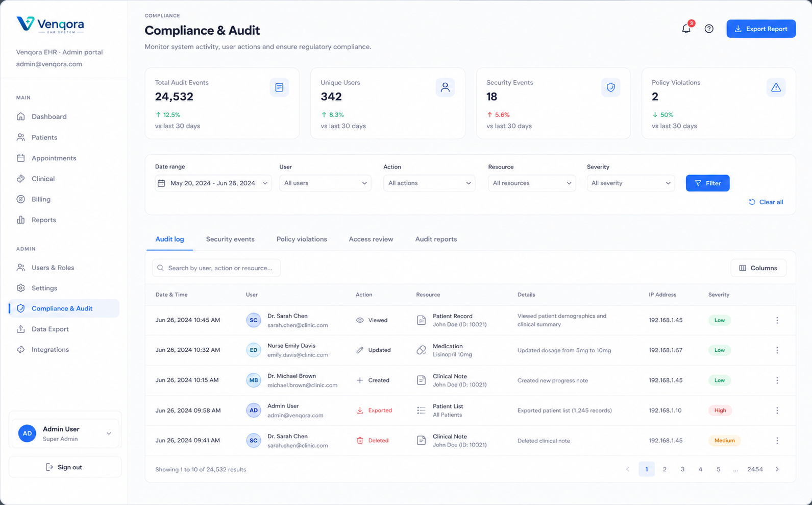This screenshot has width=812, height=505.
Task: Switch to the Audit log tab
Action: [169, 239]
